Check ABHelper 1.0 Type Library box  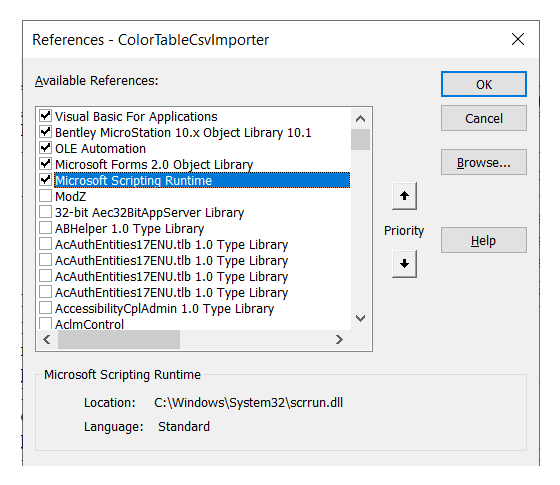pos(45,228)
